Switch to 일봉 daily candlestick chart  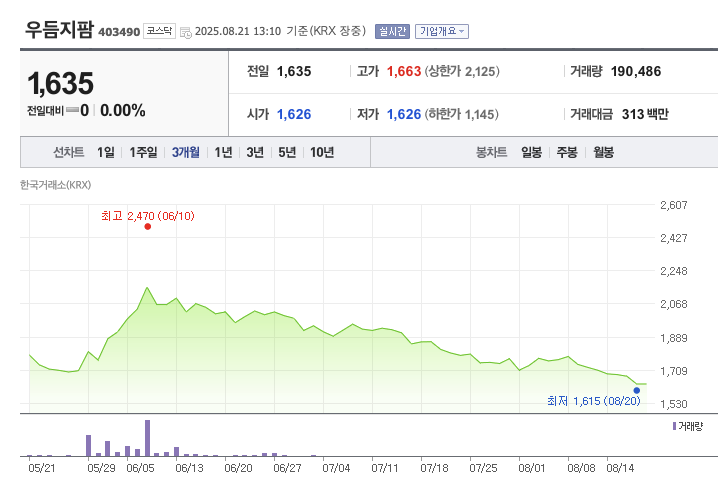[531, 152]
